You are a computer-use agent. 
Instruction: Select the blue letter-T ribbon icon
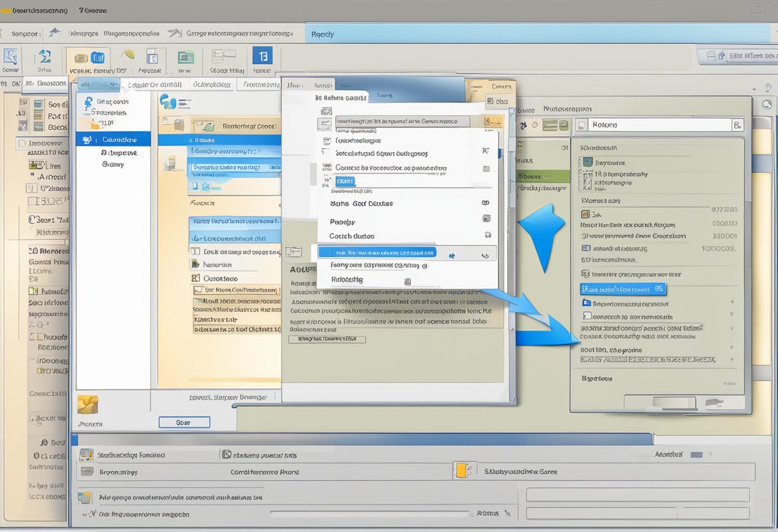click(262, 56)
